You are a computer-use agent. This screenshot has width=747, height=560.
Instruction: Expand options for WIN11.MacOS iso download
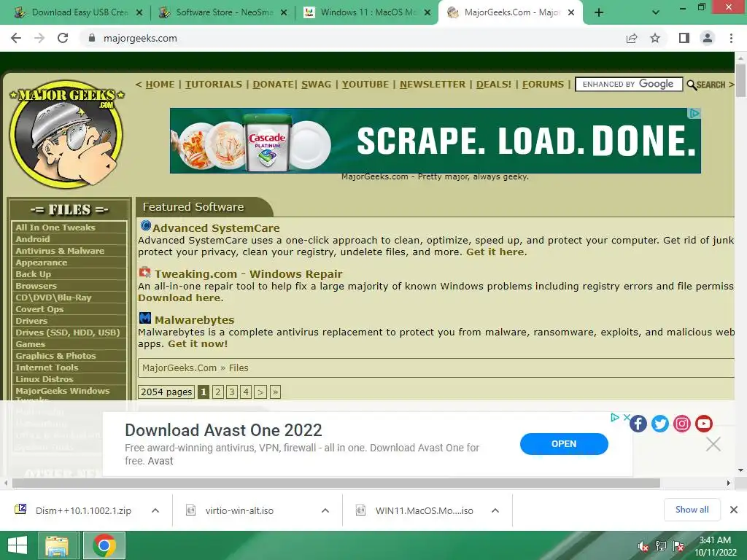pyautogui.click(x=495, y=510)
